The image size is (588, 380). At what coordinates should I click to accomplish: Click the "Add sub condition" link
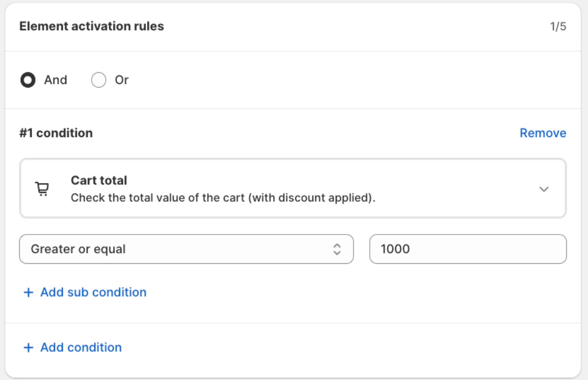[x=94, y=292]
